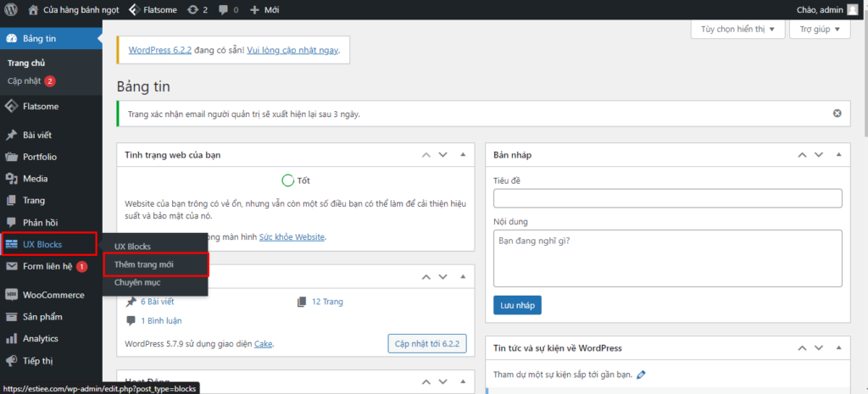Click the WordPress logo in admin bar
This screenshot has width=868, height=394.
coord(11,10)
